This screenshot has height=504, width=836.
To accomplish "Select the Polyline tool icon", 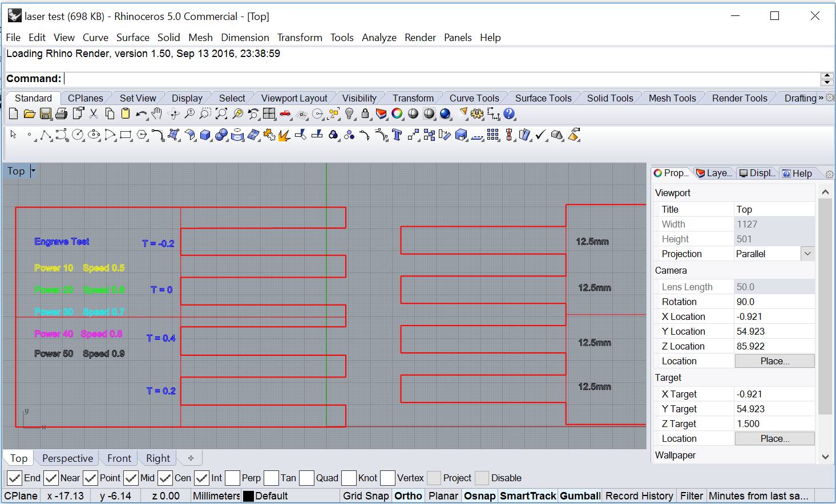I will 45,135.
